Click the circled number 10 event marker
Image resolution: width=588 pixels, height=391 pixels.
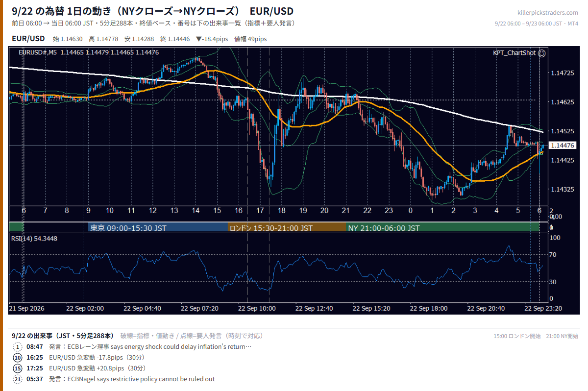click(18, 358)
